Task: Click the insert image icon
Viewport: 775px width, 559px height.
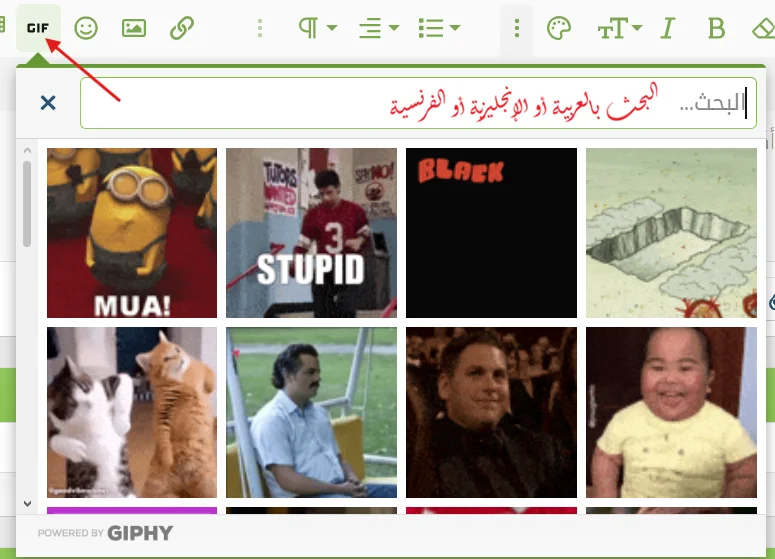Action: pos(134,28)
